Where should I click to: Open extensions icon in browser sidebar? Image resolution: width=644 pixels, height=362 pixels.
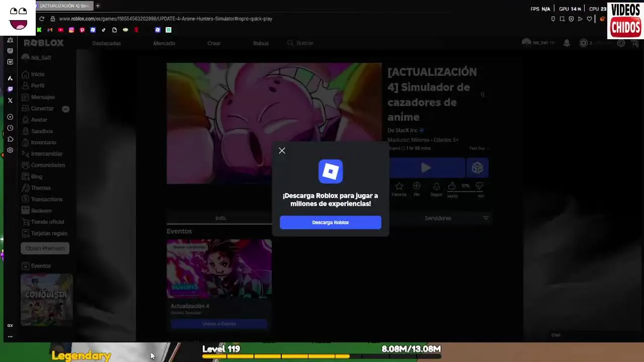(10, 139)
